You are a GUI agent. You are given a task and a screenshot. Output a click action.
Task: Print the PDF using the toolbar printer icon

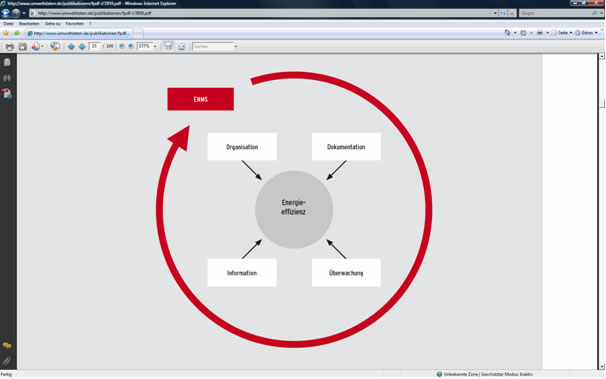click(x=10, y=46)
